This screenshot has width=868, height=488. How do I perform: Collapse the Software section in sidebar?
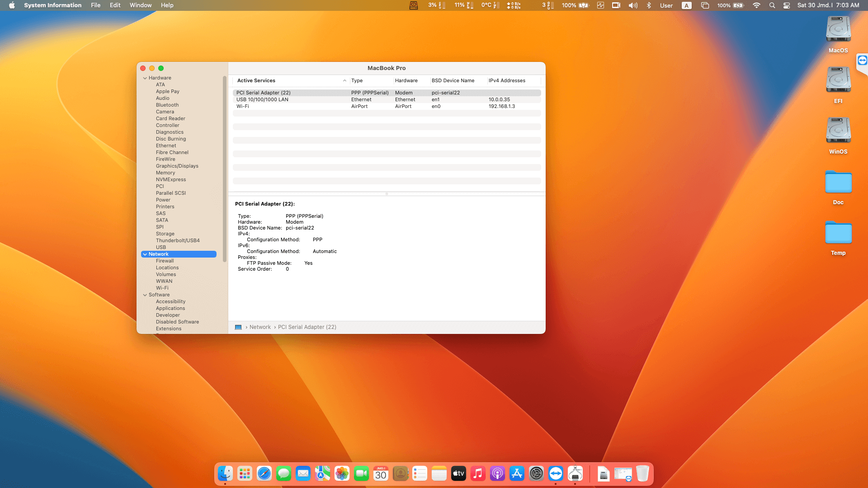[x=145, y=295]
